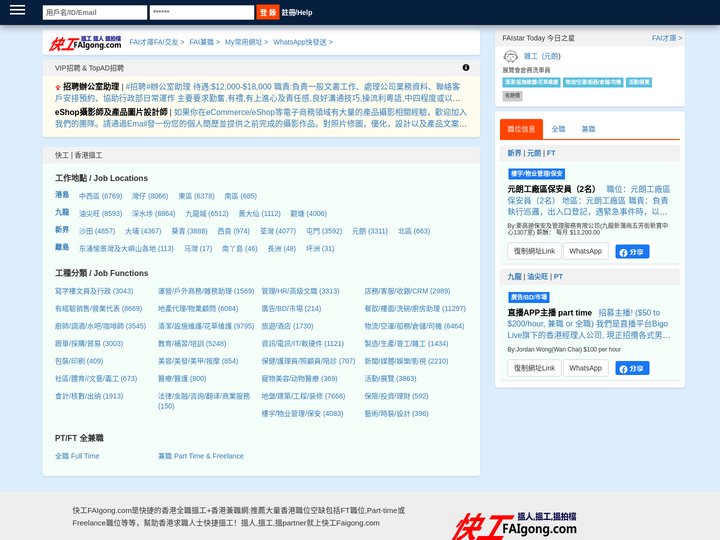Screen dimensions: 720x540
Task: Select the 職位信息 tab
Action: click(521, 129)
